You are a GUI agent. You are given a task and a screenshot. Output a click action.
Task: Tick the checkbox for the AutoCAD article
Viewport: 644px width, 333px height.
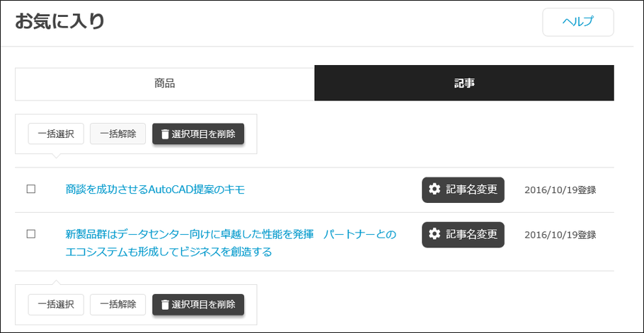pos(30,189)
